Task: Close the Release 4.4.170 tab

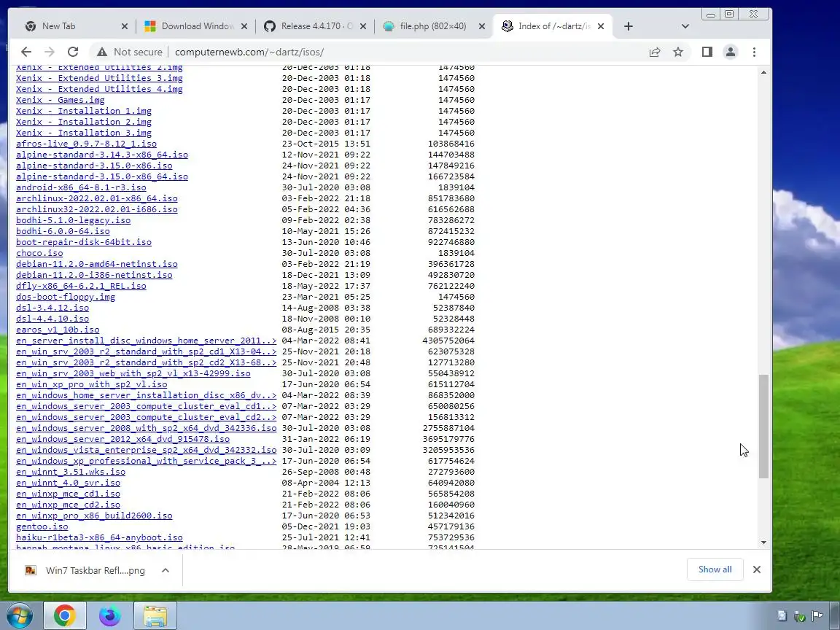Action: tap(362, 26)
